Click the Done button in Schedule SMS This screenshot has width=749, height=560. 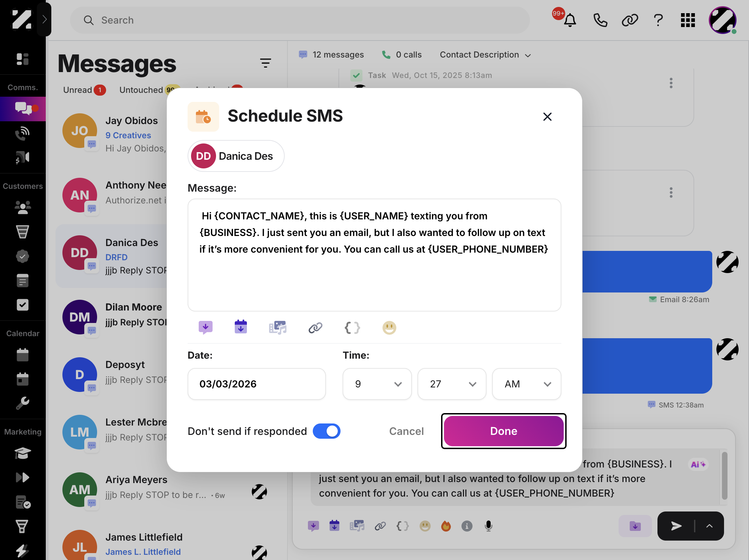click(503, 431)
